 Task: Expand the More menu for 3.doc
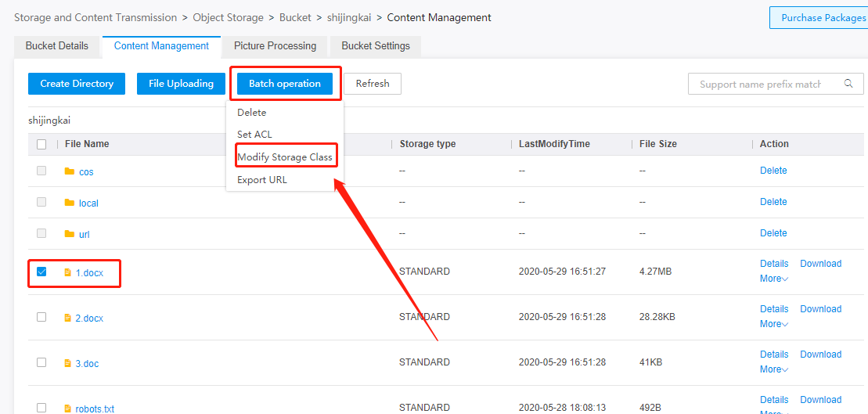[x=774, y=369]
